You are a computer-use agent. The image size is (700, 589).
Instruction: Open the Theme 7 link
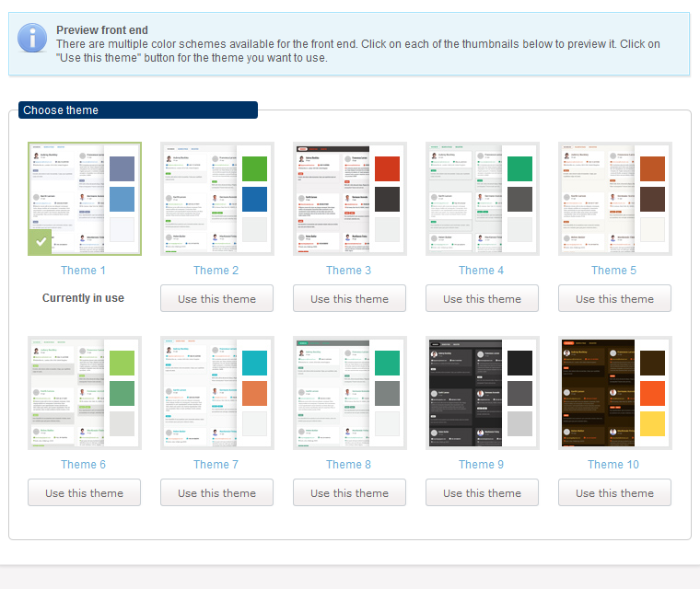pyautogui.click(x=216, y=465)
